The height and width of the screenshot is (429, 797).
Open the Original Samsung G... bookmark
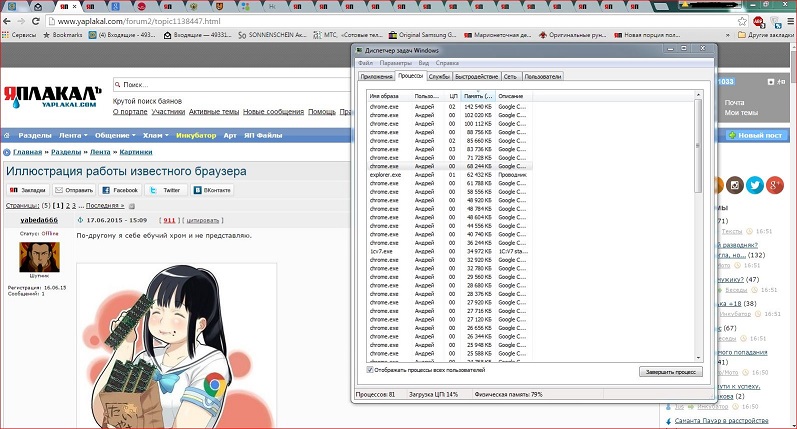point(422,35)
